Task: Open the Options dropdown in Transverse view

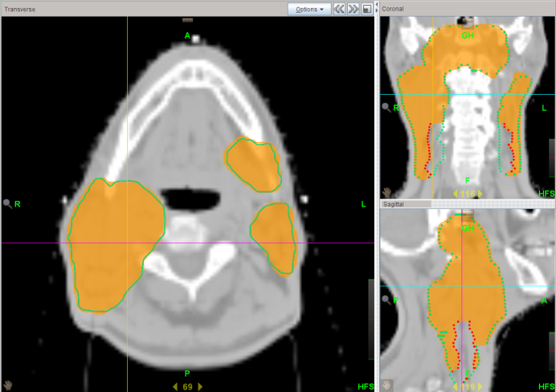Action: (309, 9)
